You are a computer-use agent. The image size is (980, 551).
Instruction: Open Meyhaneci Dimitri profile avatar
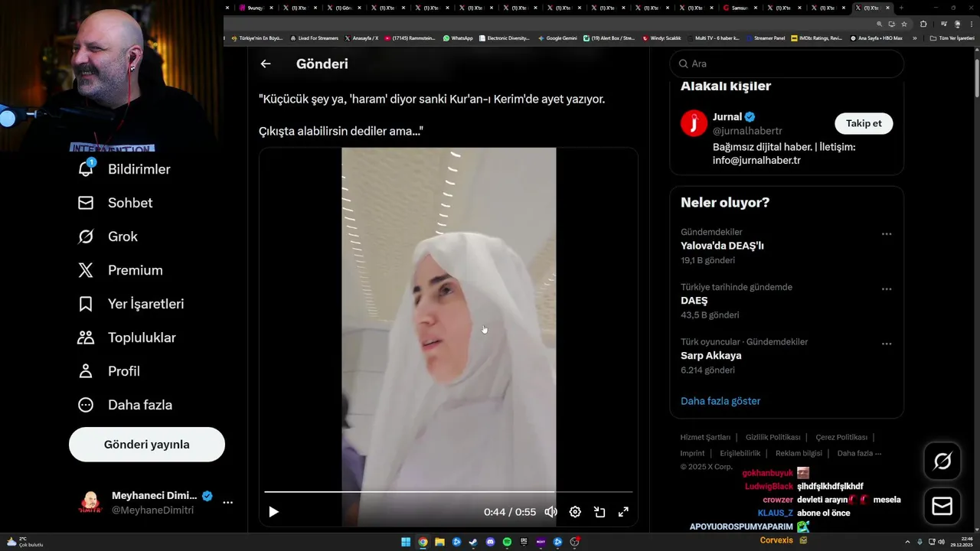(x=91, y=503)
